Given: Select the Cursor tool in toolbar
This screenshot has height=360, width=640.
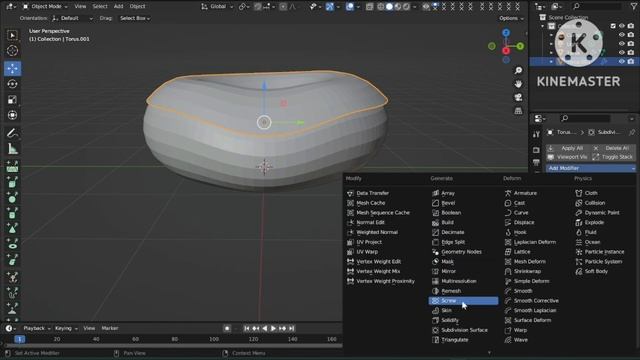Looking at the screenshot, I should coord(12,51).
